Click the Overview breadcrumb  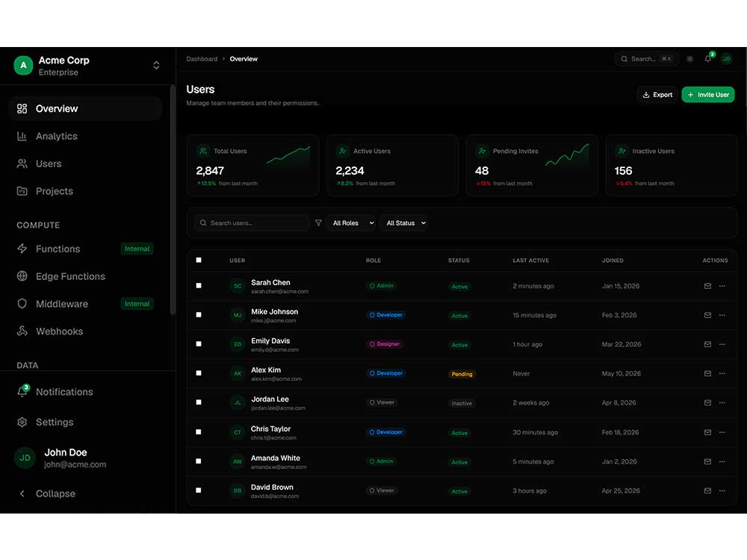244,59
